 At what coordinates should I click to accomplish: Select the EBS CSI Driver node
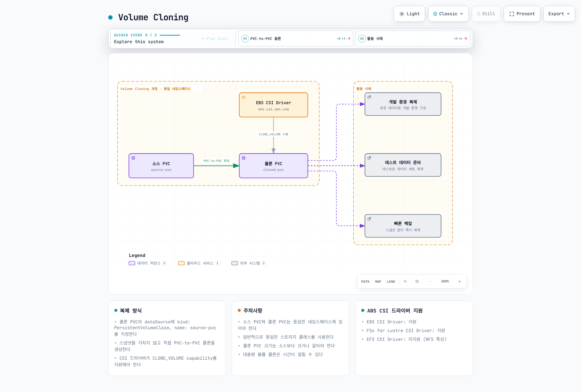pyautogui.click(x=273, y=105)
